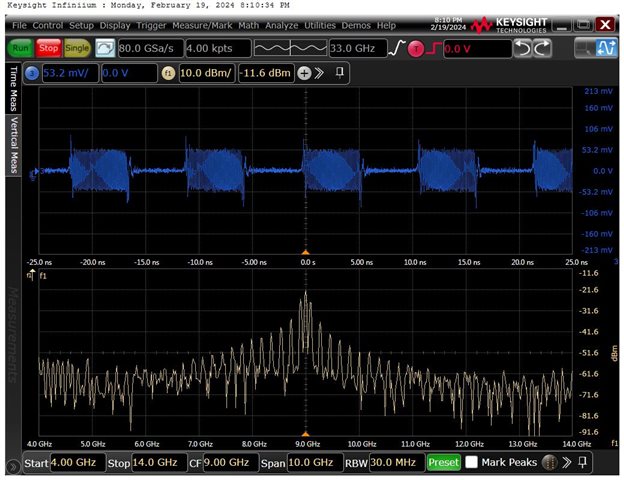Edit the RBW 30.0 MHz field
624x480 pixels.
coord(396,462)
